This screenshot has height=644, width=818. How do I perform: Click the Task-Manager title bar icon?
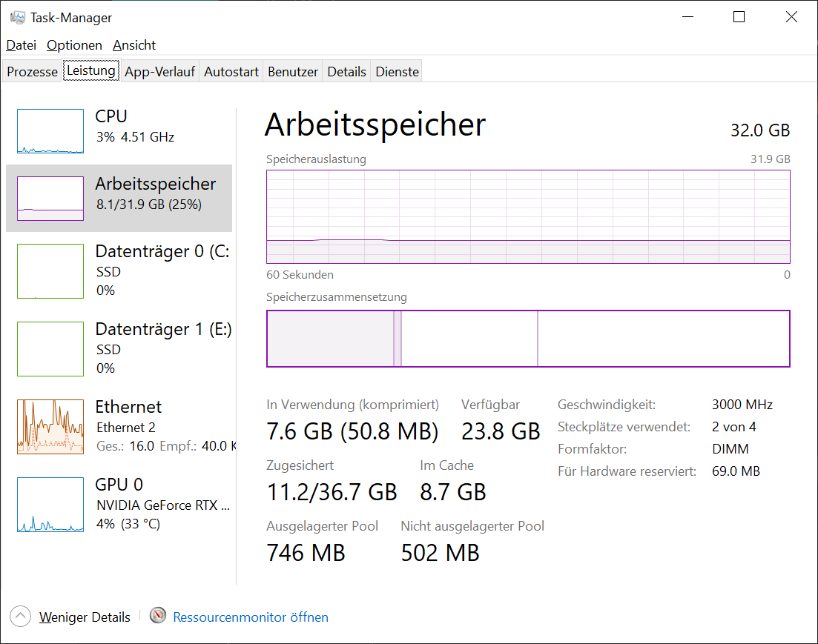18,17
